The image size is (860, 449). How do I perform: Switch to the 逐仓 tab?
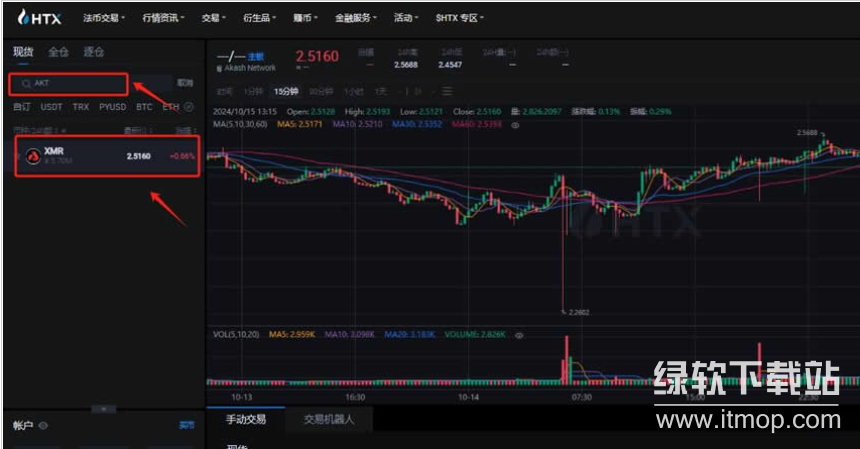click(x=93, y=52)
